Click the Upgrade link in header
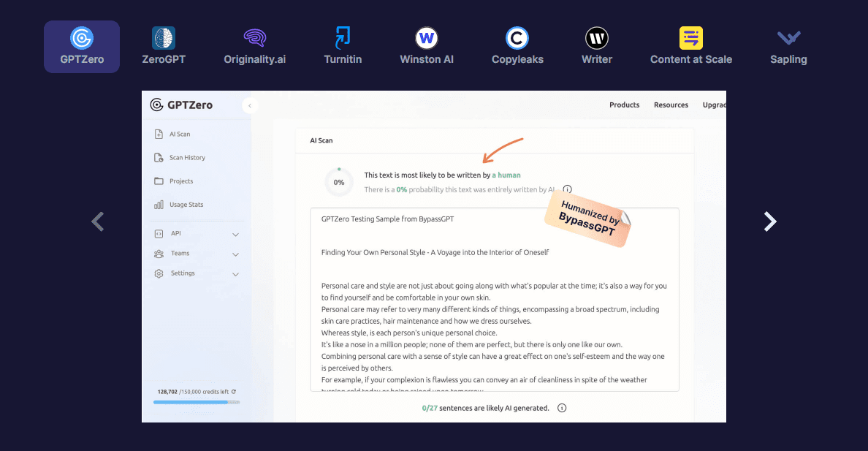 714,105
